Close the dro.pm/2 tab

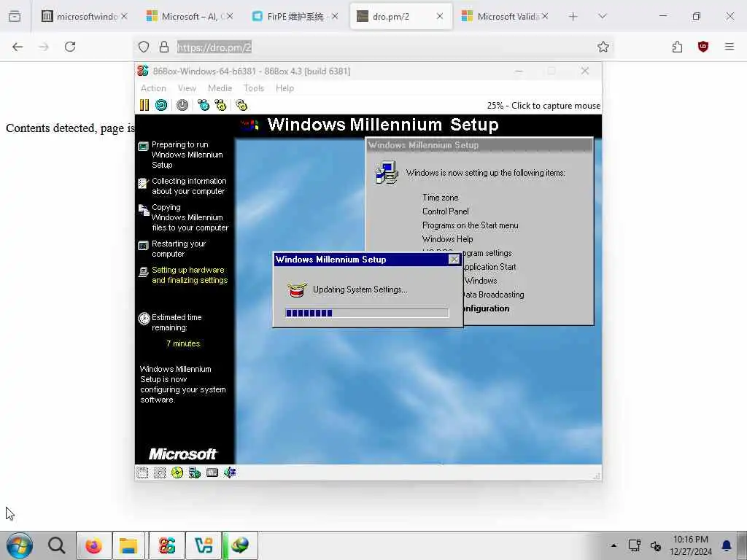440,16
